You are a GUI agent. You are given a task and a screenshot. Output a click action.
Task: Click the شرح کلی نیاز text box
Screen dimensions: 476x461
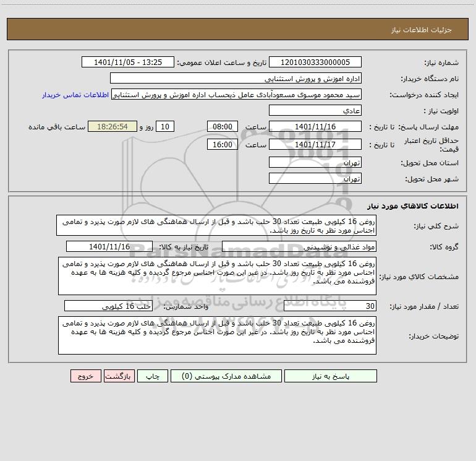click(x=216, y=225)
